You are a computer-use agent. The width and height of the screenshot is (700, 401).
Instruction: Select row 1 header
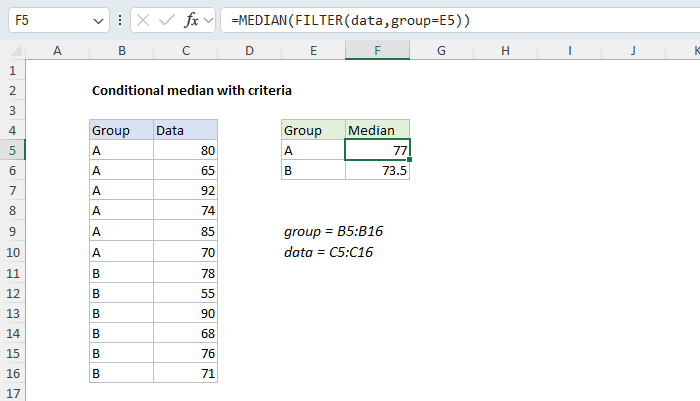(12, 70)
